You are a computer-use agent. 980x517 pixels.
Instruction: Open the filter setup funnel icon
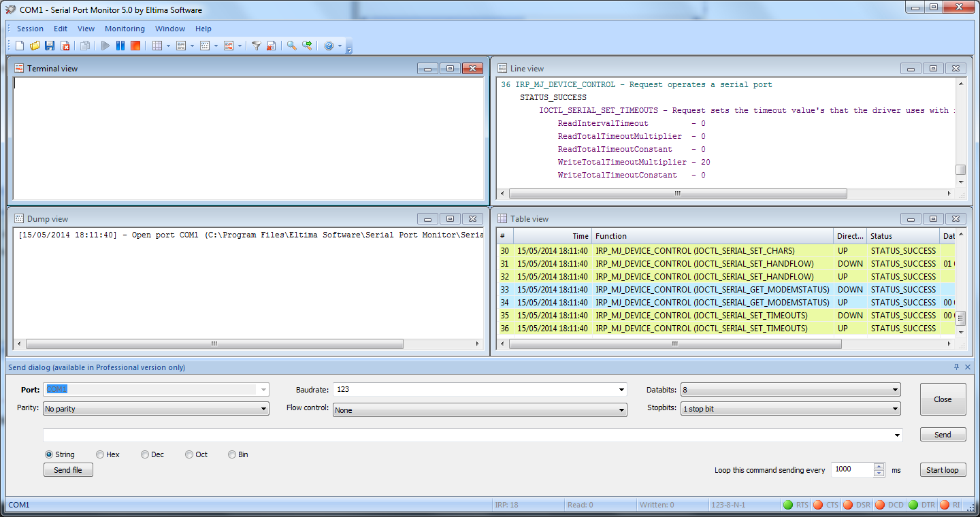click(257, 45)
